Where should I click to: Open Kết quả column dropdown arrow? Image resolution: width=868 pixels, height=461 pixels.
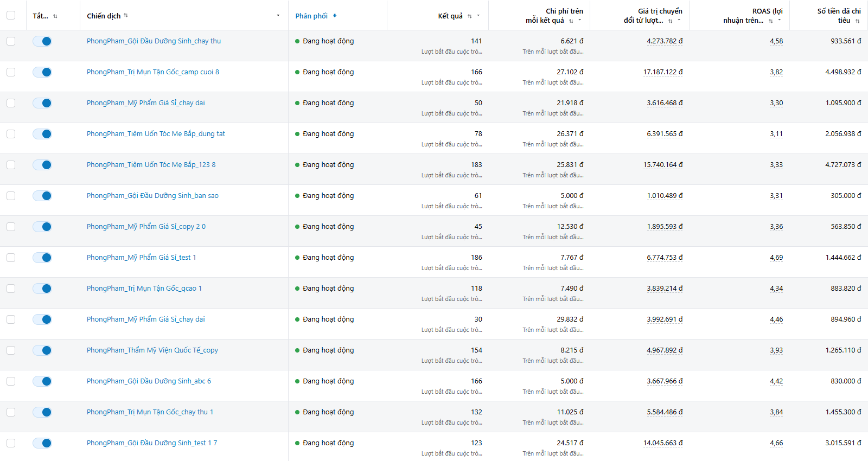tap(478, 16)
